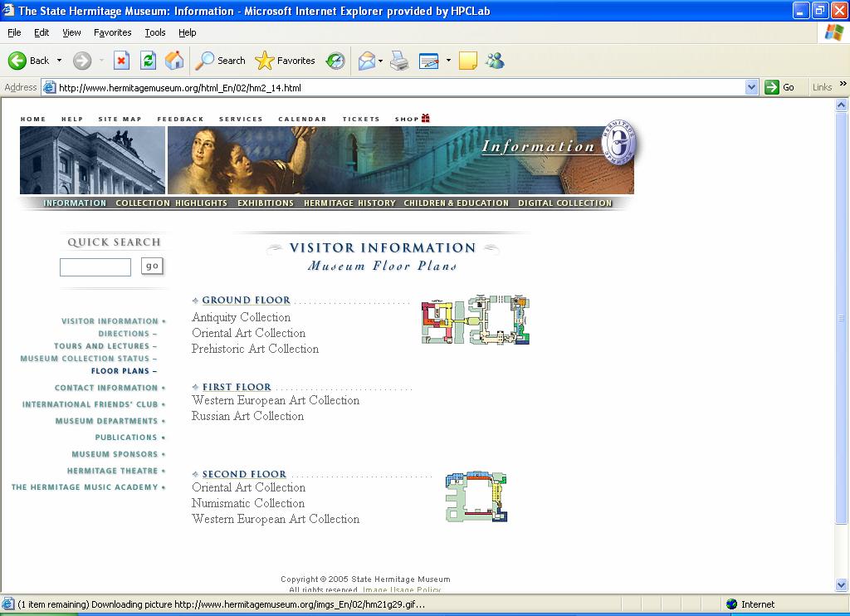
Task: Open the SECOND FLOOR plan link
Action: [244, 474]
